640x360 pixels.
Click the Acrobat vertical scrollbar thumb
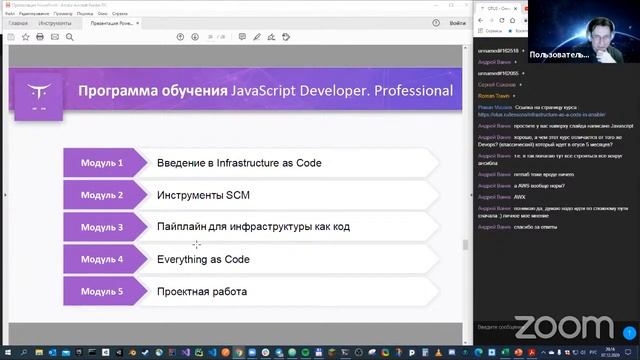[465, 244]
